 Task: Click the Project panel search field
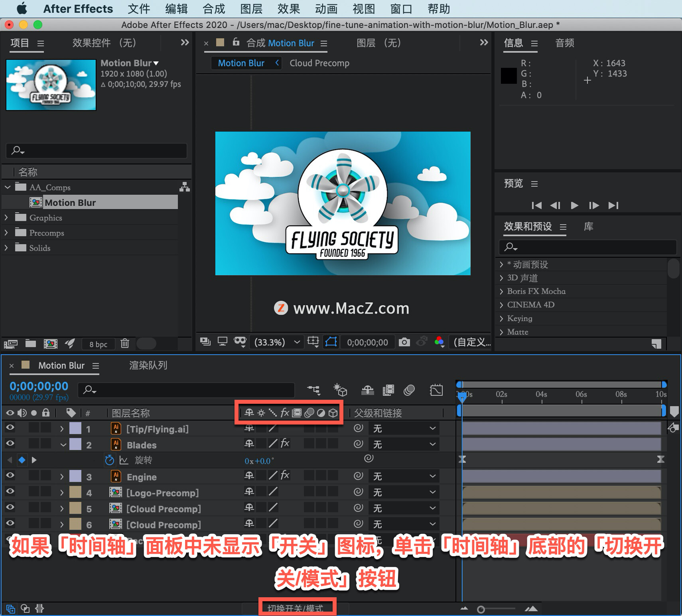pos(97,150)
